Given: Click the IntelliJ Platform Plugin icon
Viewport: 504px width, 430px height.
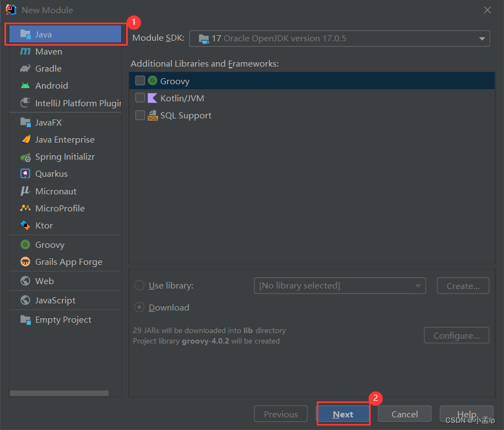Looking at the screenshot, I should point(25,103).
